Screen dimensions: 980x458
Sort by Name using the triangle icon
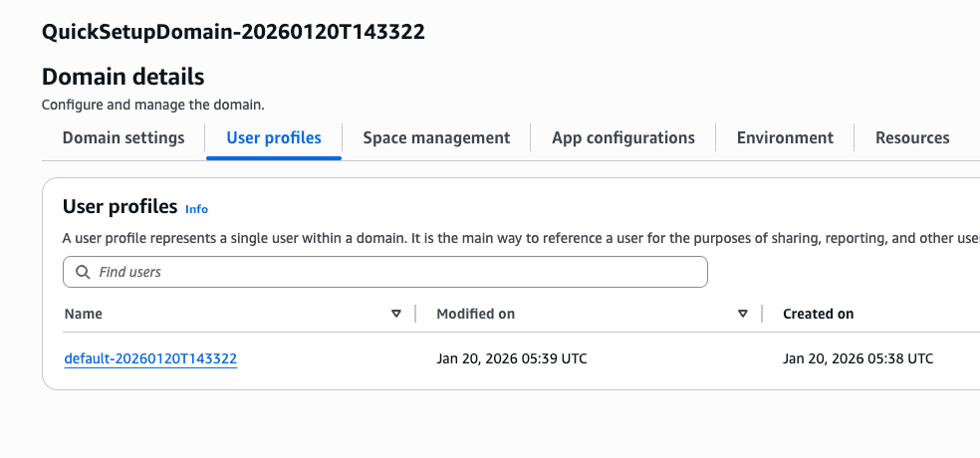[x=396, y=314]
